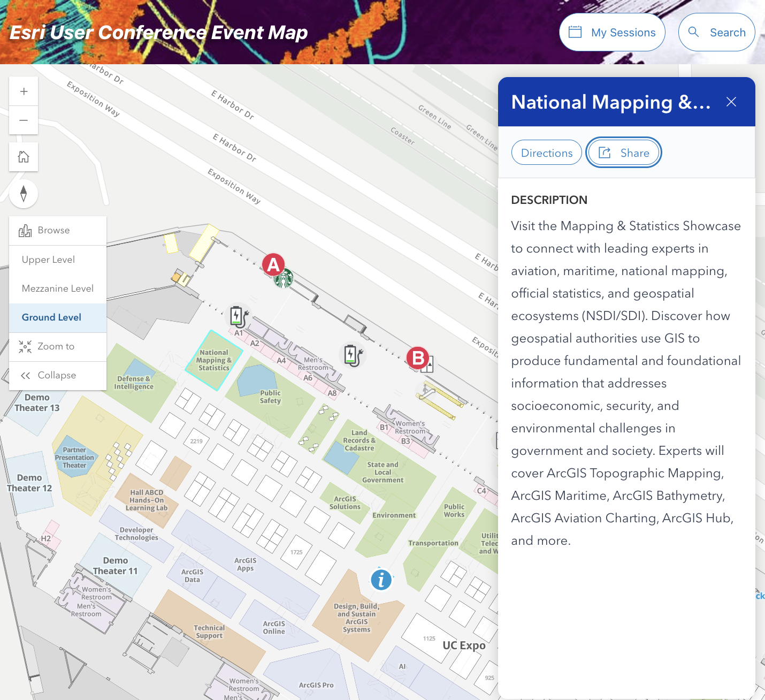
Task: Reset map to home view
Action: click(x=24, y=157)
